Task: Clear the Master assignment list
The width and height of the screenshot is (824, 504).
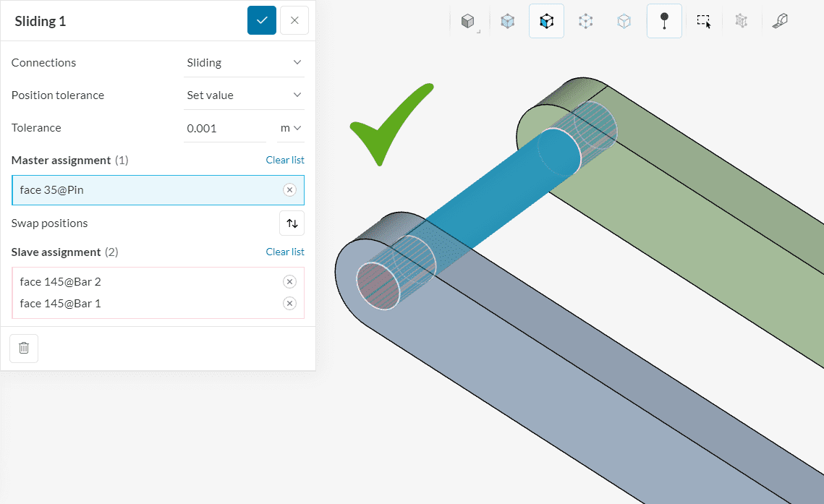Action: click(x=285, y=160)
